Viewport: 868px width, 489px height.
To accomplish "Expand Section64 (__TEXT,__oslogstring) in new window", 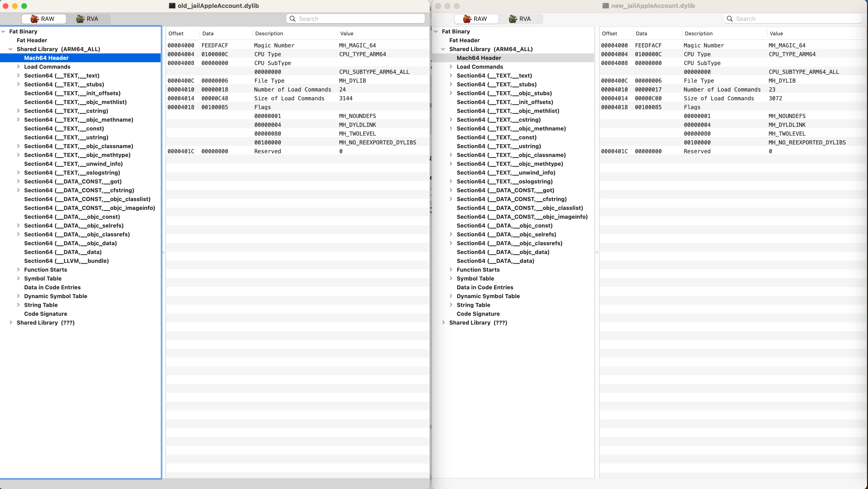I will coord(451,182).
